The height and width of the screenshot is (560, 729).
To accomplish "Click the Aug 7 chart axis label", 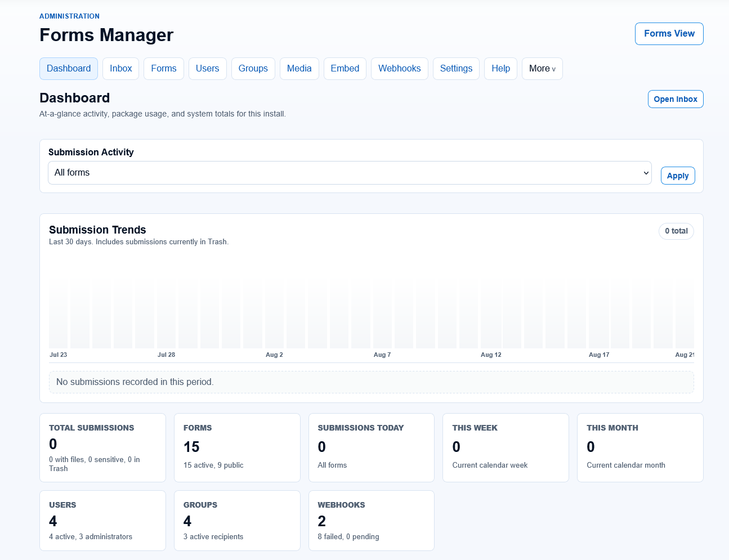I will (x=382, y=355).
